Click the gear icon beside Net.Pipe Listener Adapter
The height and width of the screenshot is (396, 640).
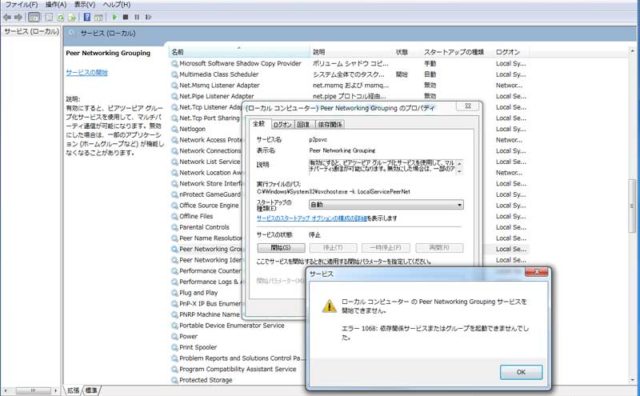[175, 97]
